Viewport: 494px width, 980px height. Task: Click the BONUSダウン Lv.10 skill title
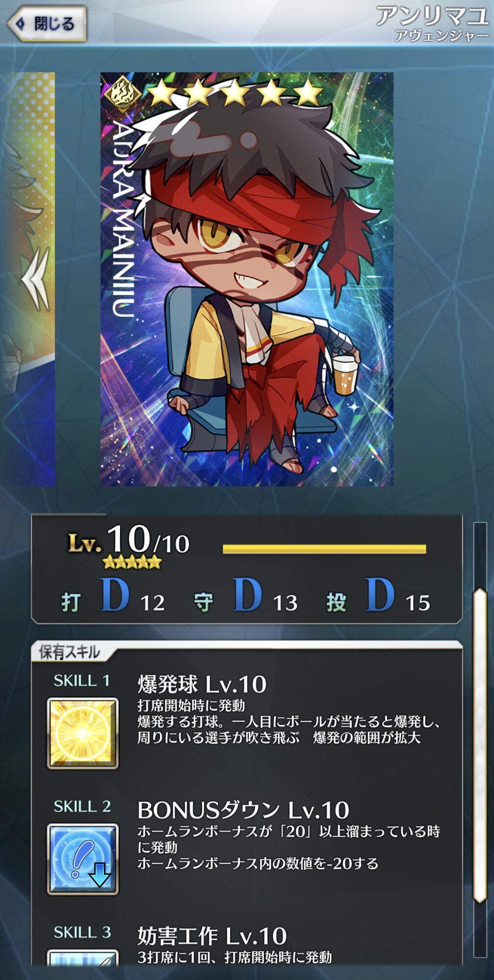(x=243, y=810)
